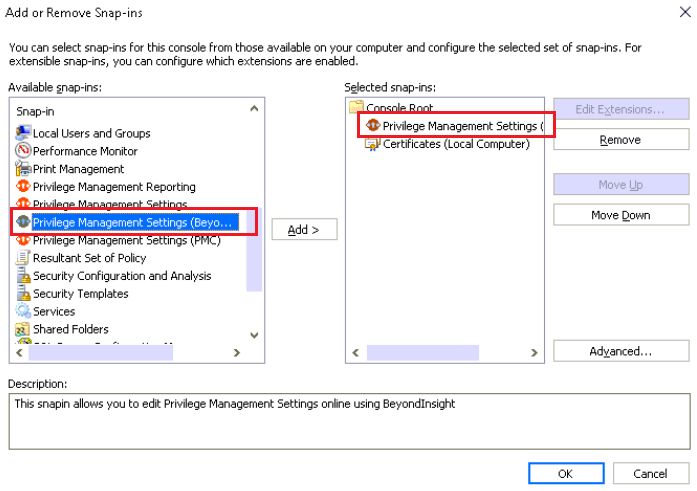Click the Certificates (Local Computer) icon
Image resolution: width=697 pixels, height=491 pixels.
tap(373, 144)
